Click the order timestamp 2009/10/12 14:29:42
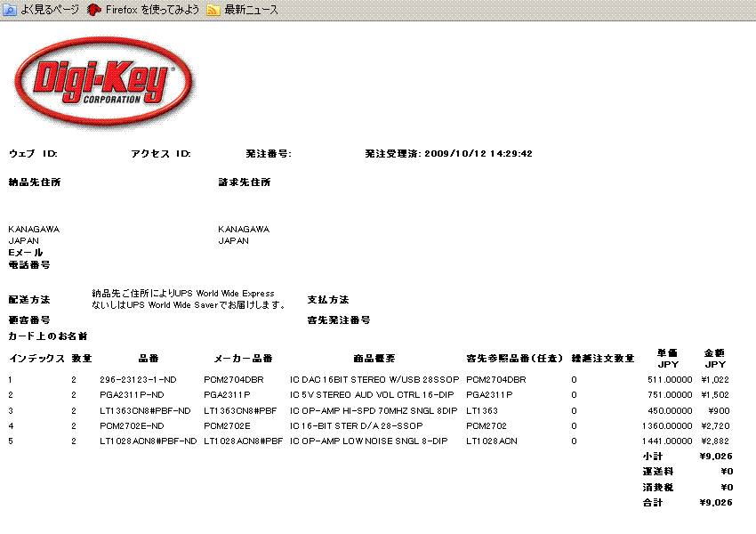This screenshot has height=534, width=756. coord(479,154)
